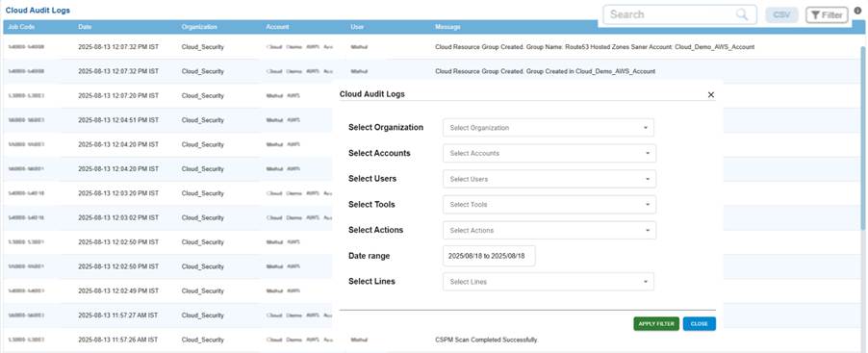Screen dimensions: 868x353
Task: Click the Message column header
Action: 447,27
